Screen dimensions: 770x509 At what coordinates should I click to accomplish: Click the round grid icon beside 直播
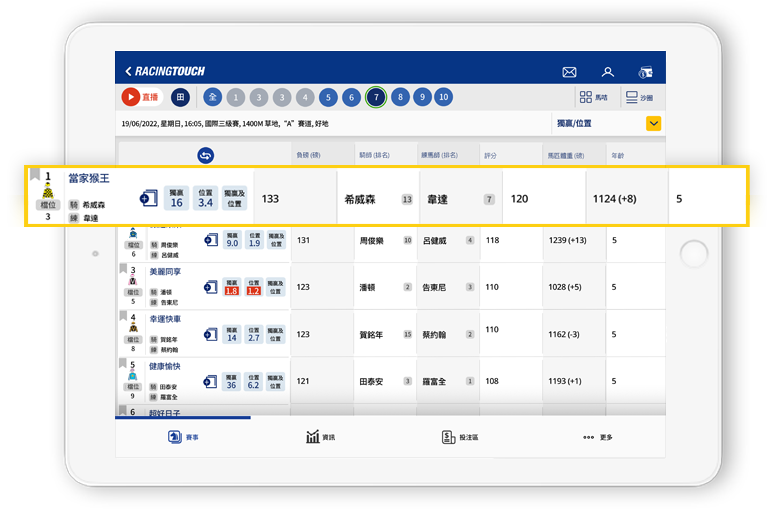point(180,97)
